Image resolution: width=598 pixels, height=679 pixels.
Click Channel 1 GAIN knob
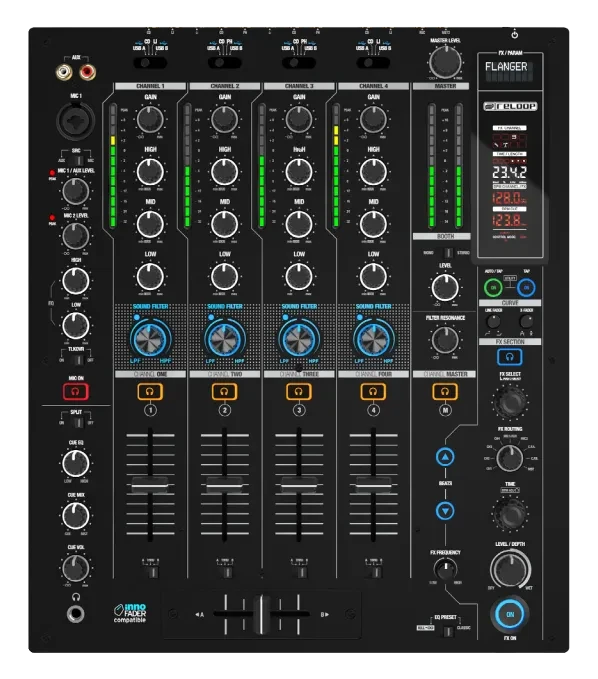pyautogui.click(x=150, y=119)
